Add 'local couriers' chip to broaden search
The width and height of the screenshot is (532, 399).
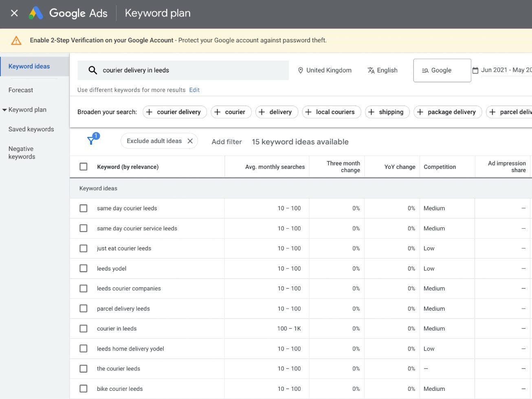tap(331, 112)
